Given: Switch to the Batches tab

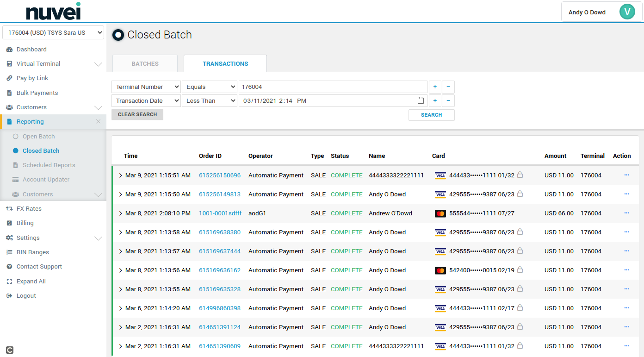Looking at the screenshot, I should [x=145, y=64].
